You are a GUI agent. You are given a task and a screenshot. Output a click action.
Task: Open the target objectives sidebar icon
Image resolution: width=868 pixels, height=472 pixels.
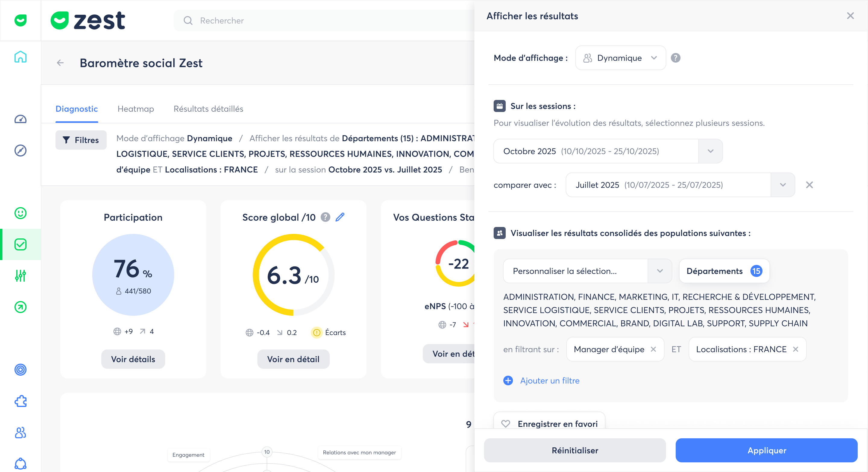pos(20,370)
